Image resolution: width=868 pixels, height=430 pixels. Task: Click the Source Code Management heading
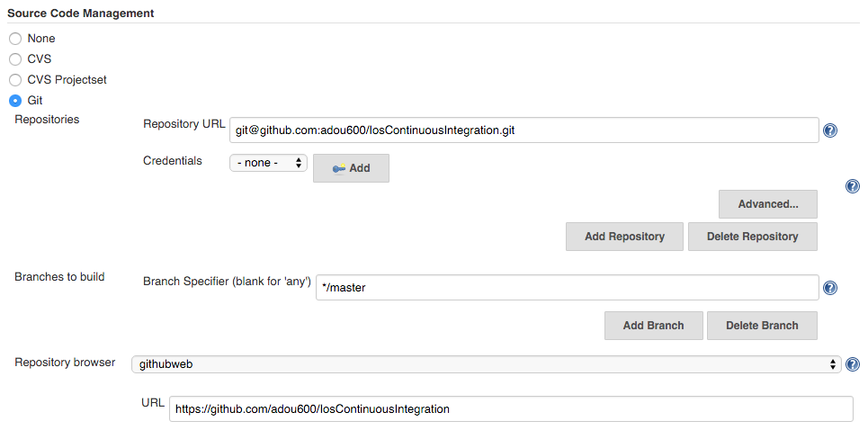pos(81,13)
